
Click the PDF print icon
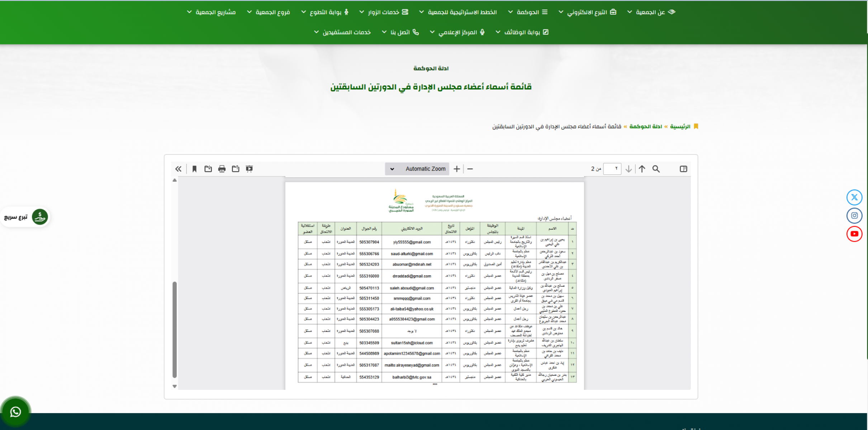pos(222,169)
